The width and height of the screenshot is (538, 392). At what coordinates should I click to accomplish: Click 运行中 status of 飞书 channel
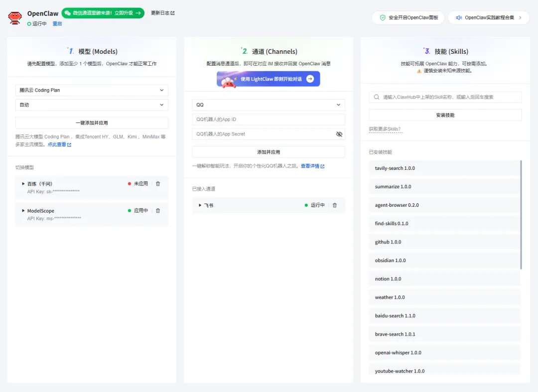(315, 205)
